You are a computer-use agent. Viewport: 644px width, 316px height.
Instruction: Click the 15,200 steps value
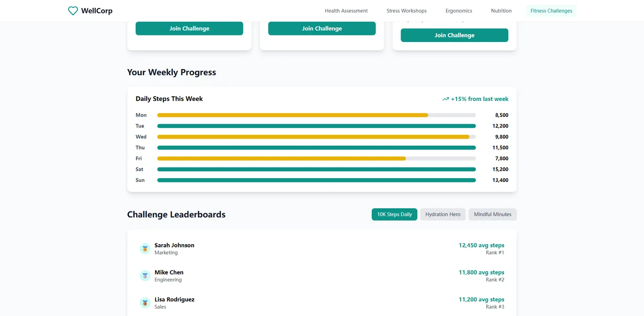coord(500,169)
